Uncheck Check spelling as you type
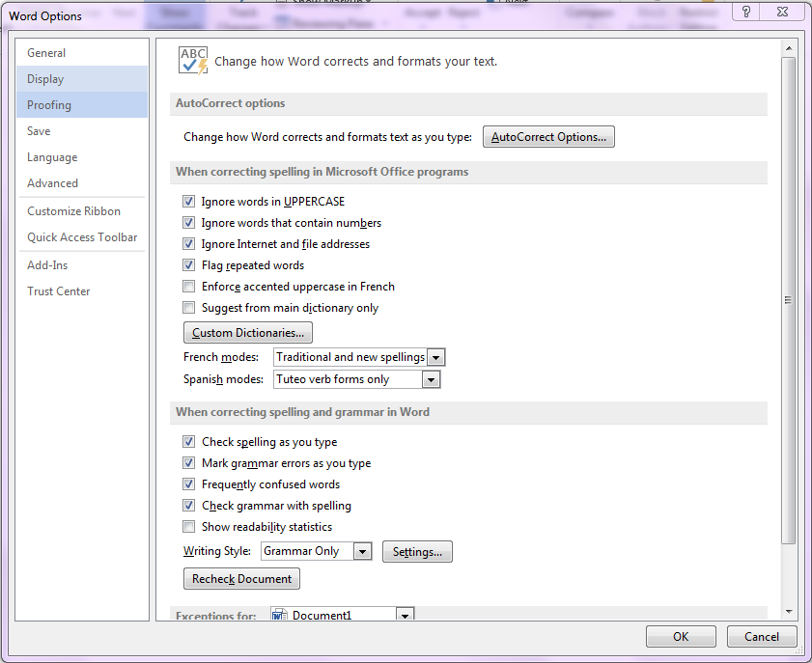 189,442
